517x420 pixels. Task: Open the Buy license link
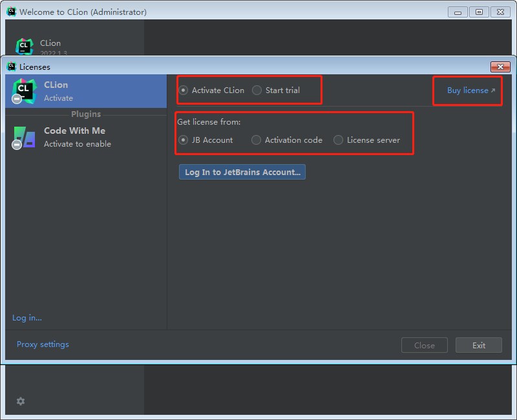click(x=471, y=90)
